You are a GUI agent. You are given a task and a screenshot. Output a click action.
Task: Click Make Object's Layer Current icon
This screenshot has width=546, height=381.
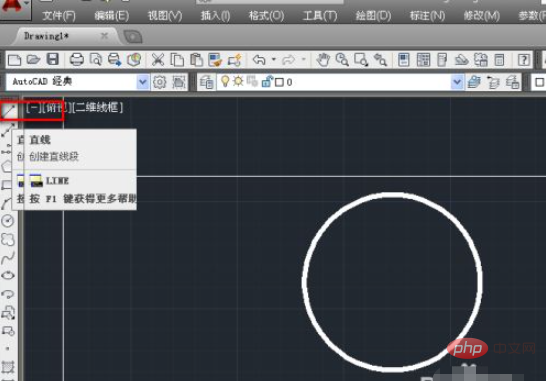coord(474,82)
